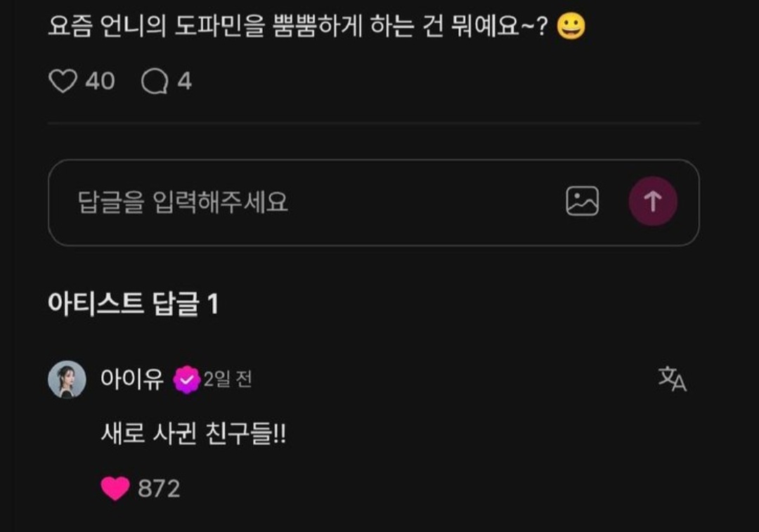This screenshot has width=759, height=532.
Task: Click the divider line below the post
Action: (x=374, y=124)
